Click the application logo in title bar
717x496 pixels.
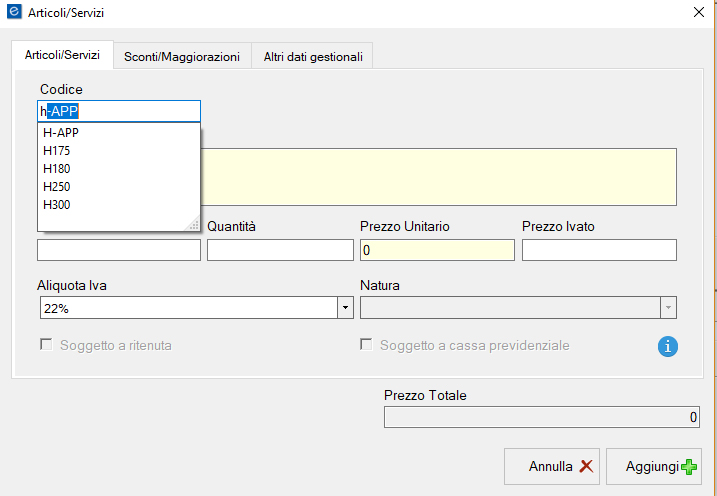coord(13,12)
